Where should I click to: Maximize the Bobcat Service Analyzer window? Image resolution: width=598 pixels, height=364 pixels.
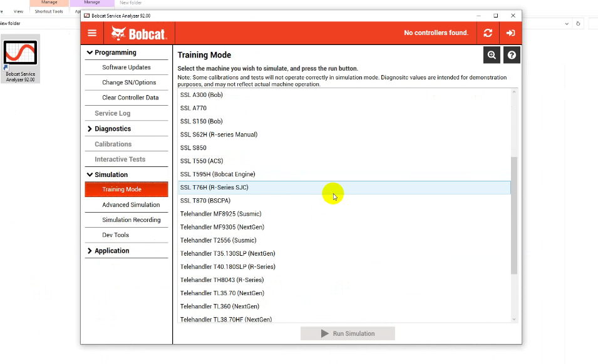[x=496, y=16]
